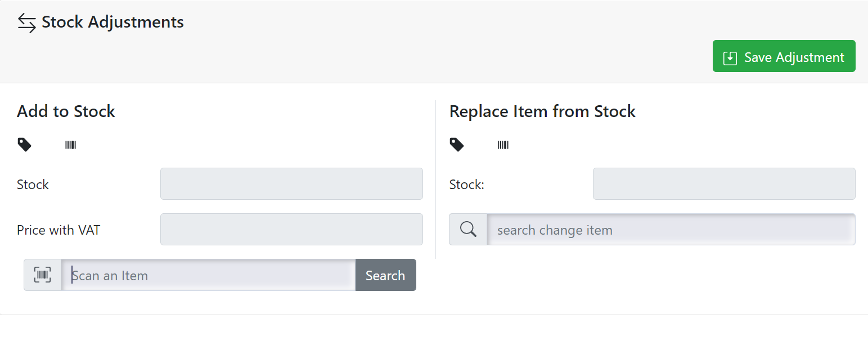Click the Stock Adjustments swap arrows icon
This screenshot has width=868, height=341.
tap(27, 23)
